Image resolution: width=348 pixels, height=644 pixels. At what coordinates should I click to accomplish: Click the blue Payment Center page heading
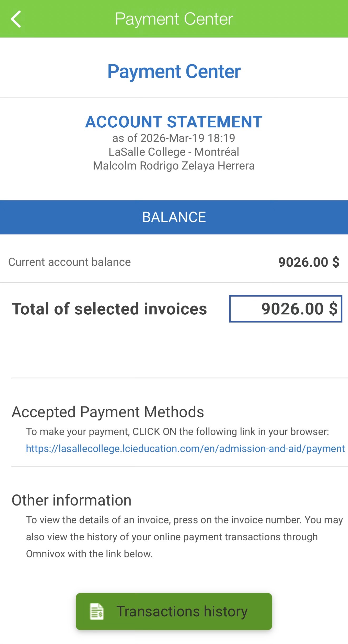pyautogui.click(x=174, y=71)
